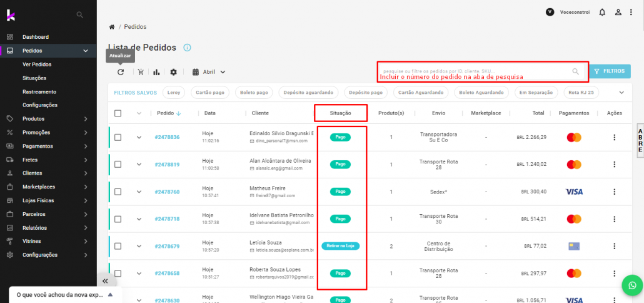644x303 pixels.
Task: Click the info icon next to Lista de Pedidos
Action: click(x=187, y=48)
